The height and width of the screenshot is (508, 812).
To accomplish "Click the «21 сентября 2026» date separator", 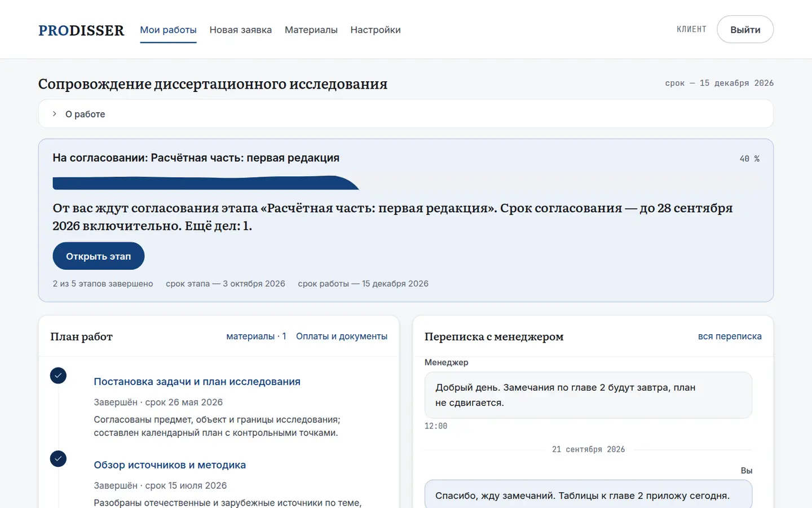I will coord(588,449).
